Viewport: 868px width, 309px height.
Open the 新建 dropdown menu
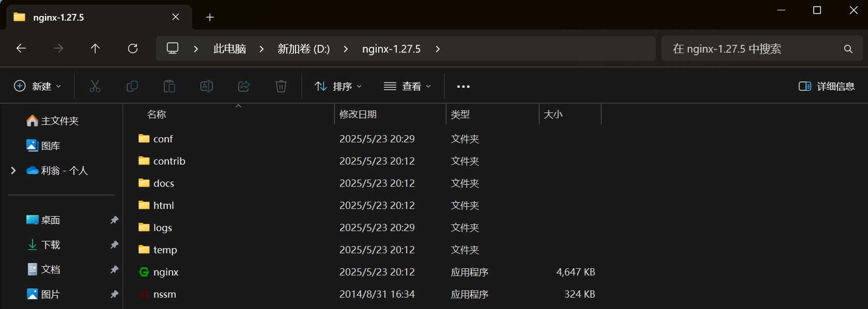pos(38,86)
